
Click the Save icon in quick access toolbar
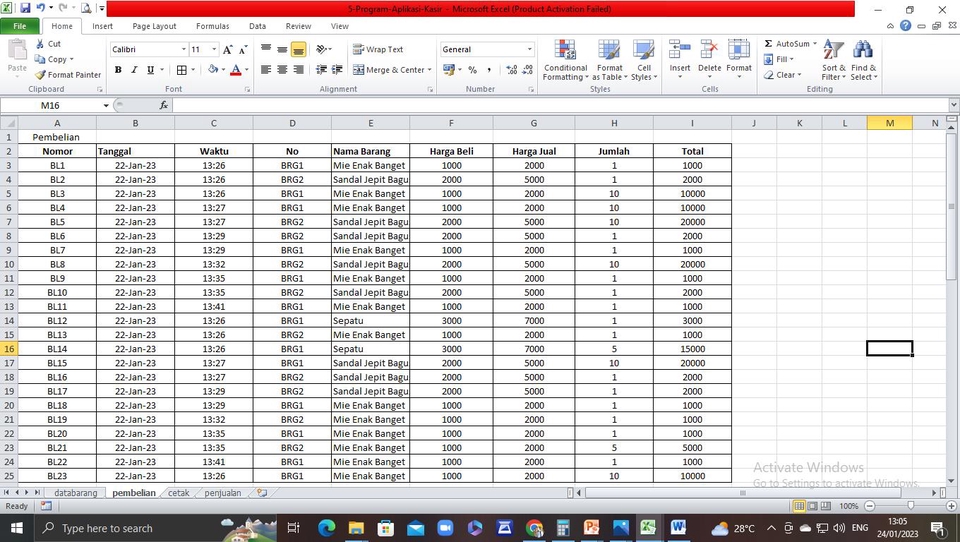25,9
